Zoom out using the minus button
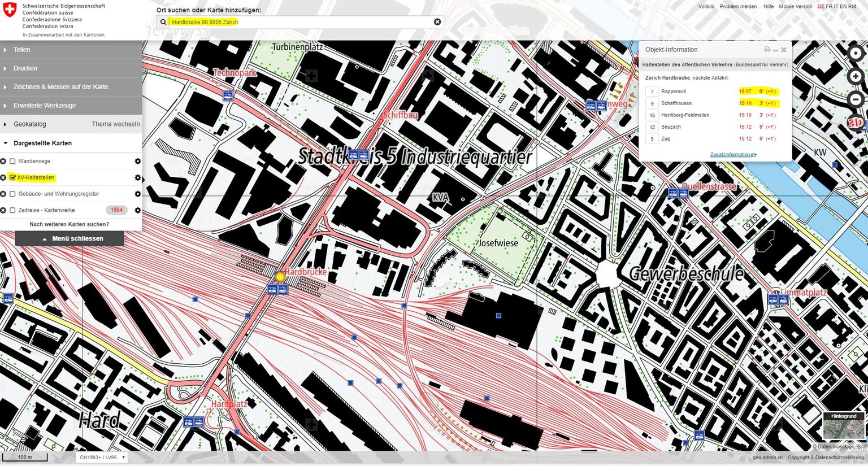868x466 pixels. click(x=856, y=100)
